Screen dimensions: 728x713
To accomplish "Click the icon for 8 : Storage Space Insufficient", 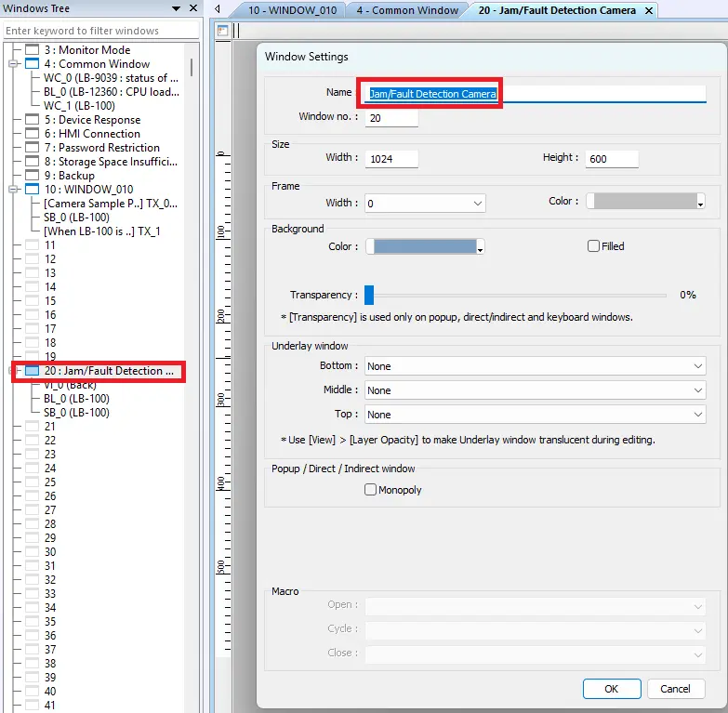I will (x=32, y=161).
